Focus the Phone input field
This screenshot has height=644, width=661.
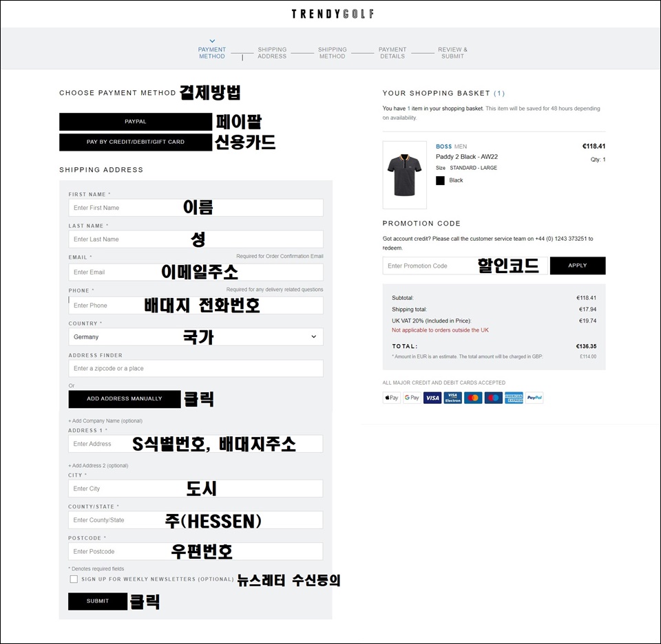tap(196, 305)
